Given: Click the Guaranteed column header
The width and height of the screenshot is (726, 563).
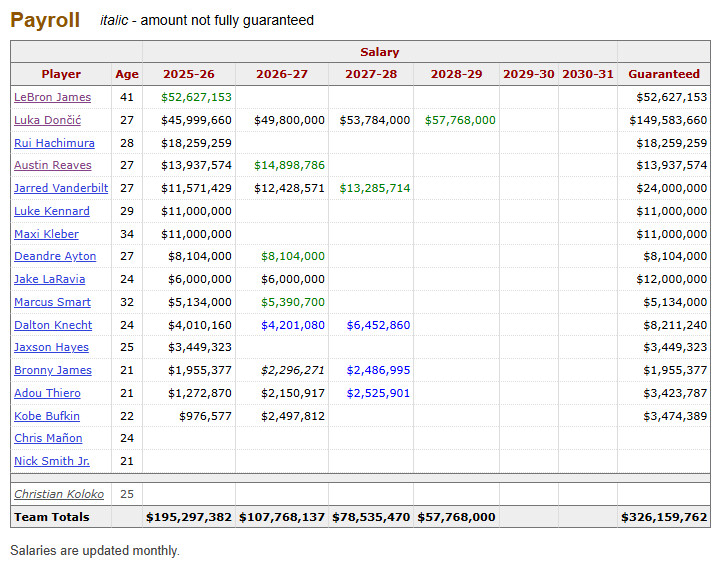Looking at the screenshot, I should pos(663,74).
